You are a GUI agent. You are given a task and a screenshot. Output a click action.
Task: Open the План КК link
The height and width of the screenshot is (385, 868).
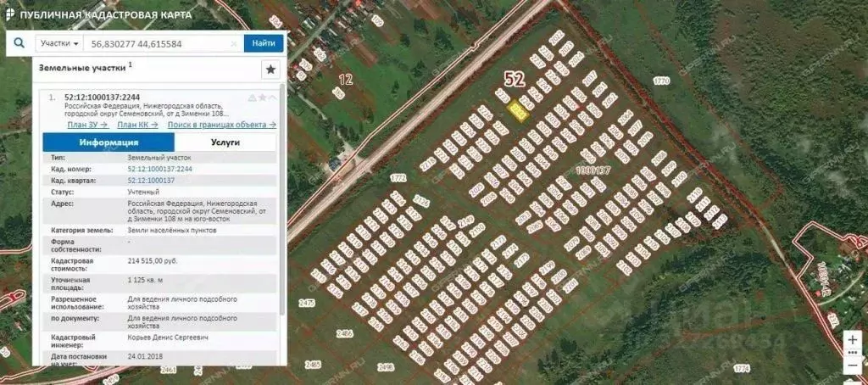coord(138,125)
